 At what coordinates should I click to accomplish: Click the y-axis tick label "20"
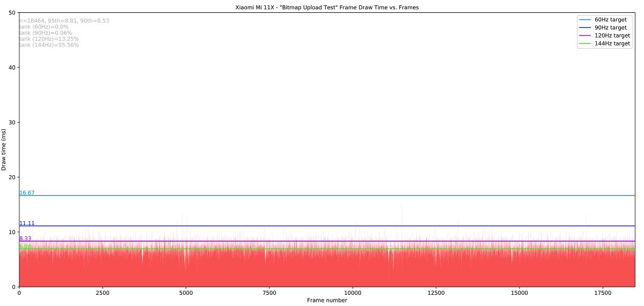point(12,177)
